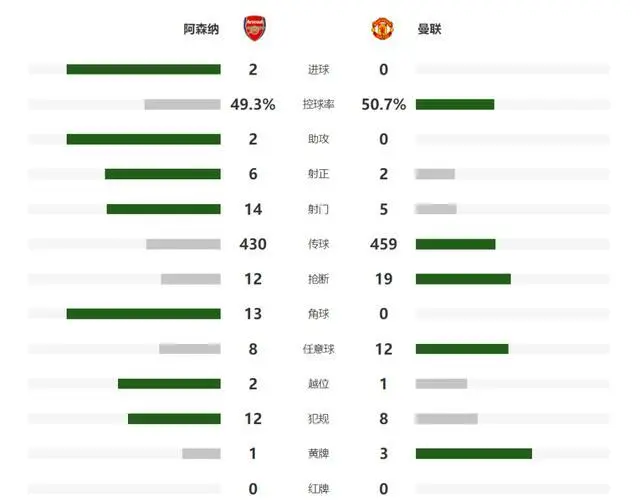
Task: Click the 越位 stat label
Action: click(318, 384)
